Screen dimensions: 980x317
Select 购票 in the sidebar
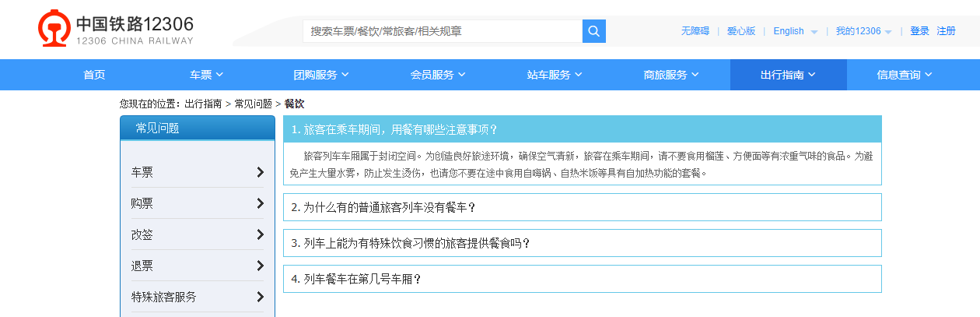pyautogui.click(x=142, y=203)
